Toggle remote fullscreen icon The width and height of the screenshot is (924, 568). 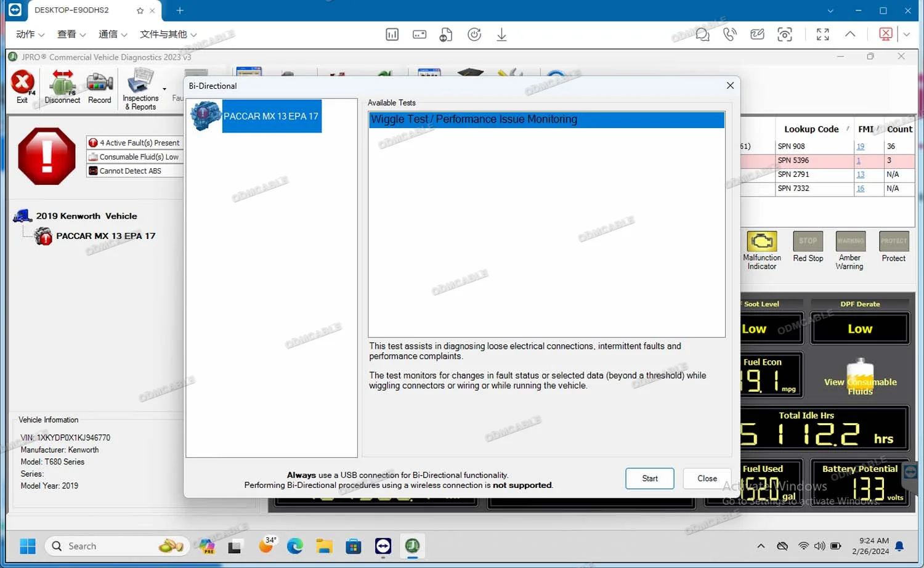click(x=822, y=34)
